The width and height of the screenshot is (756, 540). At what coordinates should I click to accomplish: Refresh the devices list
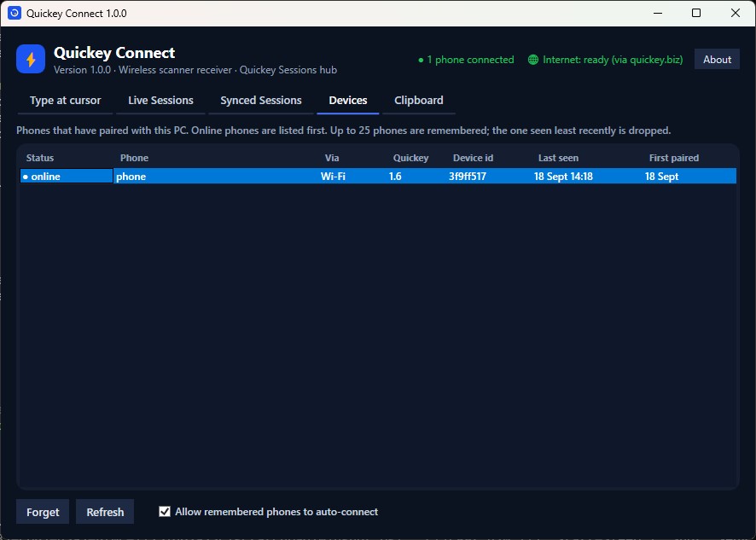point(105,512)
